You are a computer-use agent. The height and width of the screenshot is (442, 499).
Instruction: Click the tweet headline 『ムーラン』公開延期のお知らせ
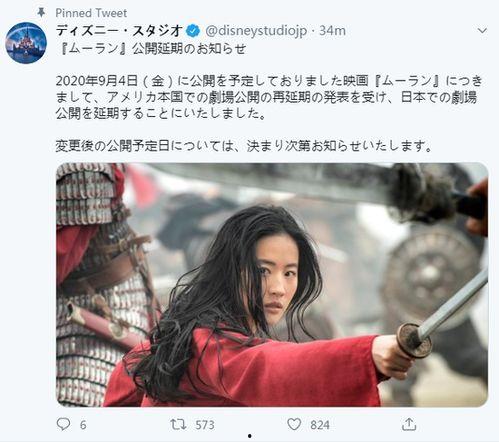(x=151, y=49)
